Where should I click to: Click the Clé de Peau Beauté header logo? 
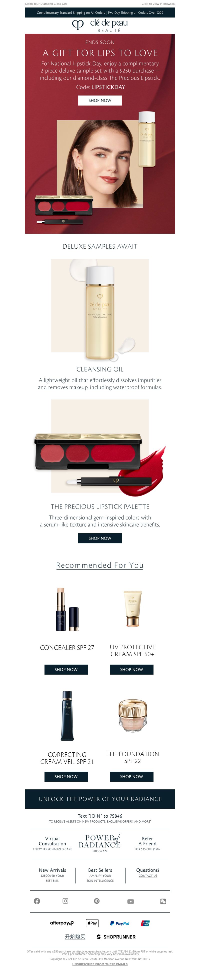(100, 26)
